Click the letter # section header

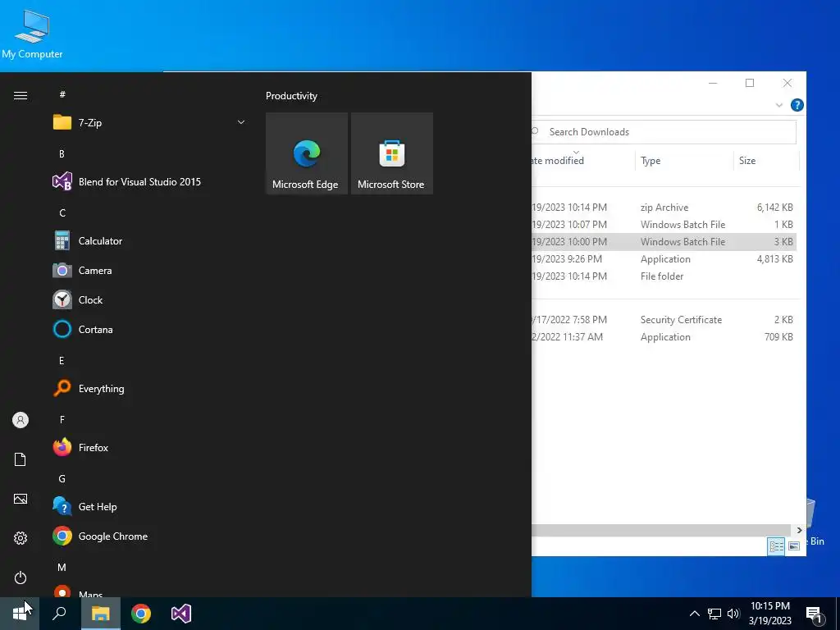(62, 94)
